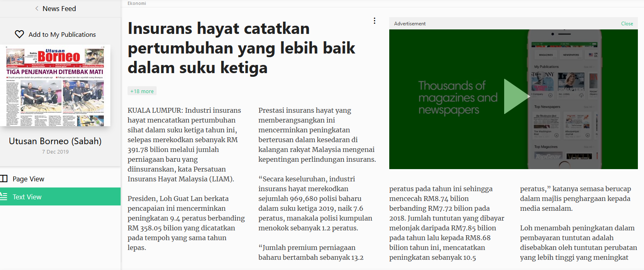The width and height of the screenshot is (644, 270).
Task: Open the article three-dot options menu
Action: click(x=375, y=21)
